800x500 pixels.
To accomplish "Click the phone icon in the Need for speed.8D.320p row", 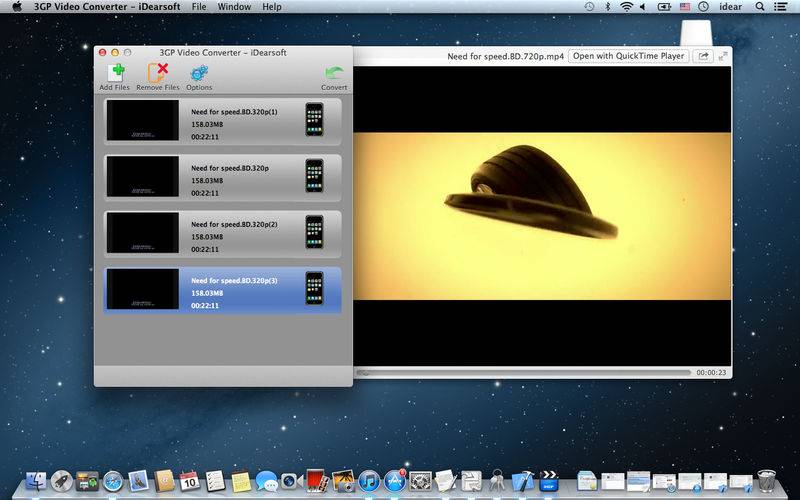I will pos(314,176).
